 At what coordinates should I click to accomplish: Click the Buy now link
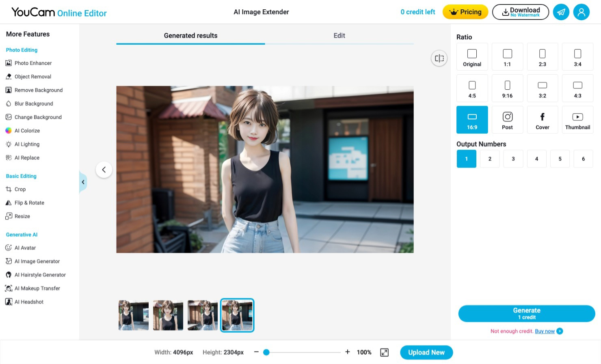(545, 331)
